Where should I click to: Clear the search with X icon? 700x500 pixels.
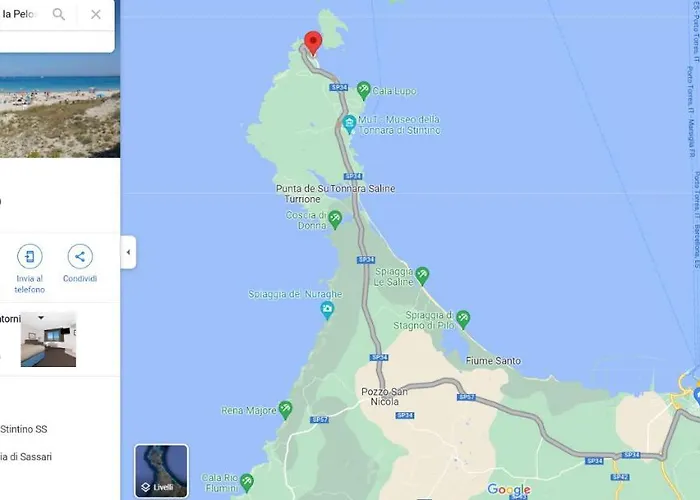(x=96, y=14)
